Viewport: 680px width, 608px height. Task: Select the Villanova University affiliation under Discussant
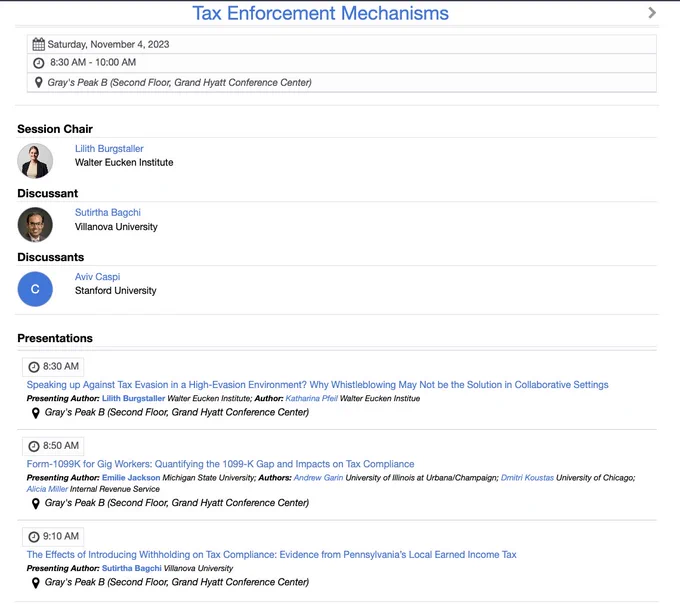[x=116, y=227]
